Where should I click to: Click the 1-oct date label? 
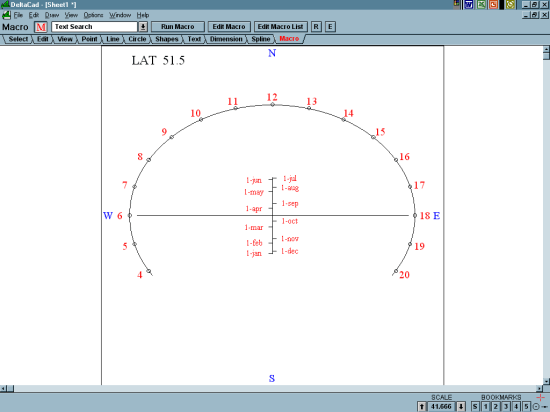[290, 221]
